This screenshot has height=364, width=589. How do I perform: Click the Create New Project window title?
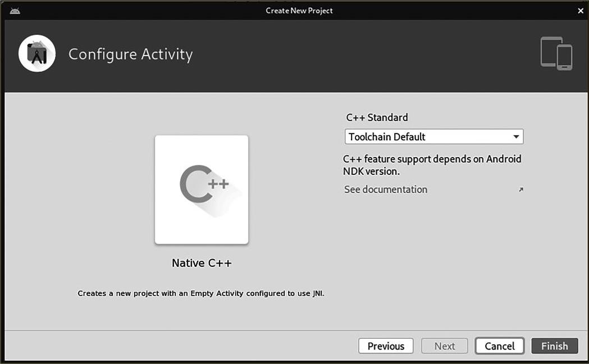pyautogui.click(x=299, y=11)
